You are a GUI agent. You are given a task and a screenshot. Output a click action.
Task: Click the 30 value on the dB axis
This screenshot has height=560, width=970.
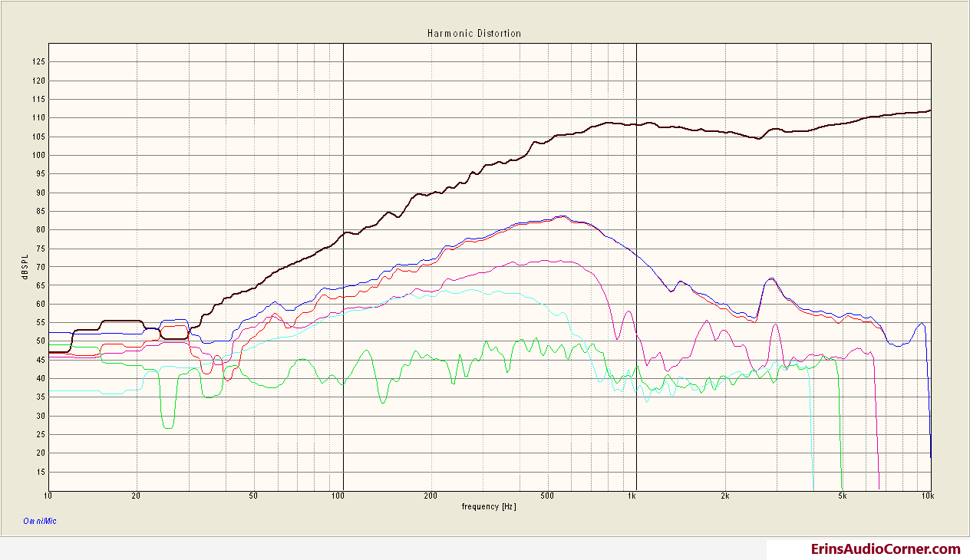41,416
